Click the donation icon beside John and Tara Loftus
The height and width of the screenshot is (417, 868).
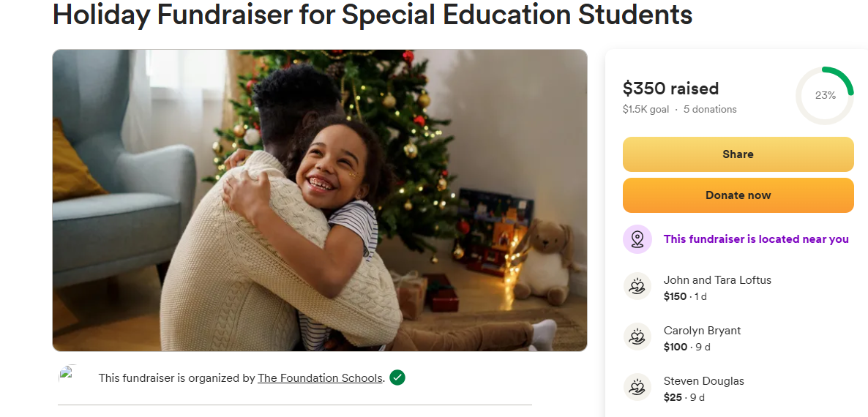coord(637,286)
